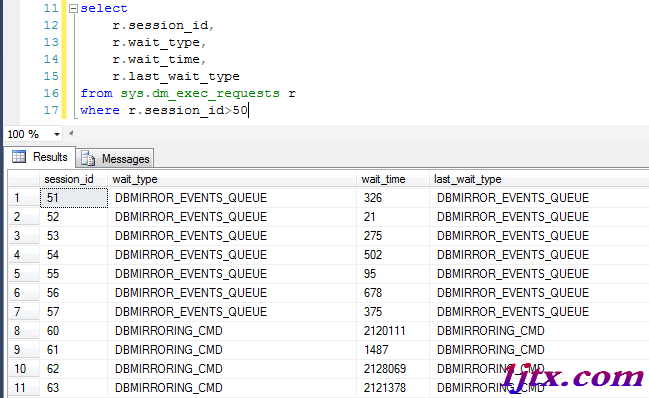
Task: Collapse the select statement outline toggle
Action: [x=73, y=8]
